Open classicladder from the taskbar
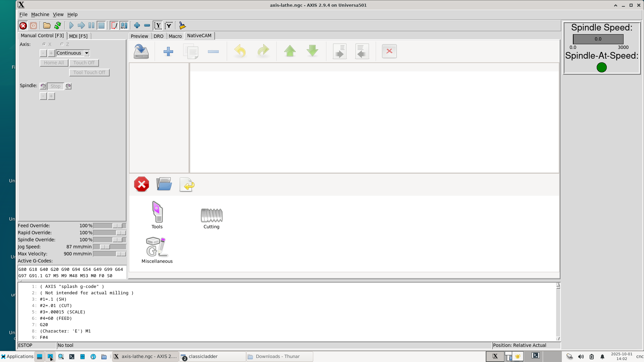The height and width of the screenshot is (362, 644). 212,356
